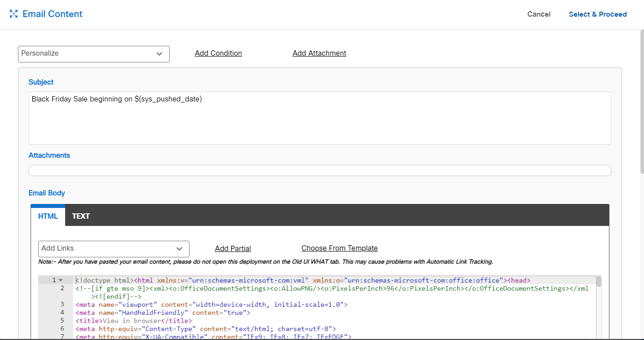Screen dimensions: 644x340
Task: Click line number 2 in the gutter
Action: [62, 288]
